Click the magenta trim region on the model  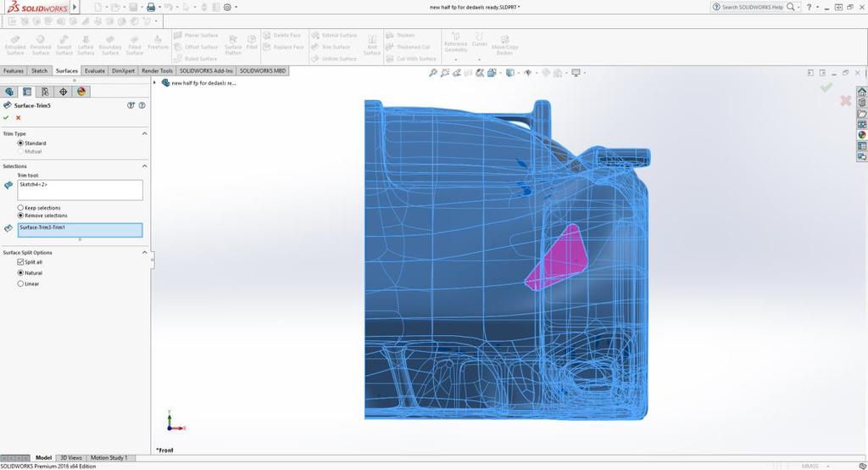[x=560, y=258]
